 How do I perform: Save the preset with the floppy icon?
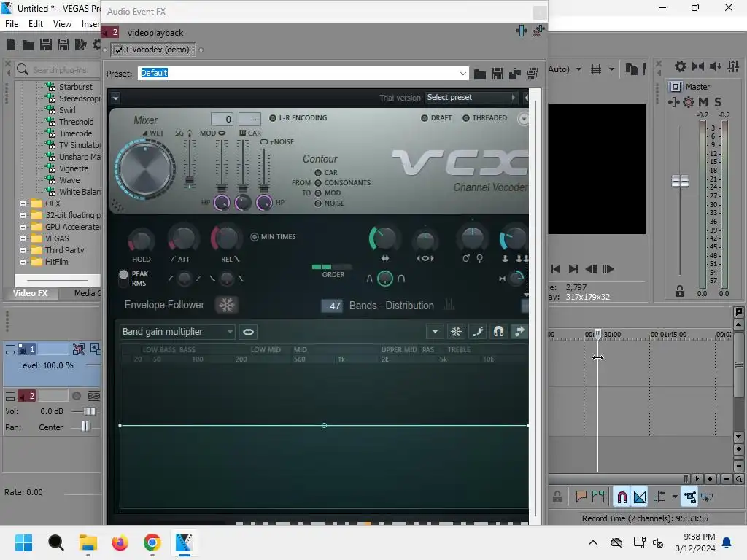[x=498, y=74]
